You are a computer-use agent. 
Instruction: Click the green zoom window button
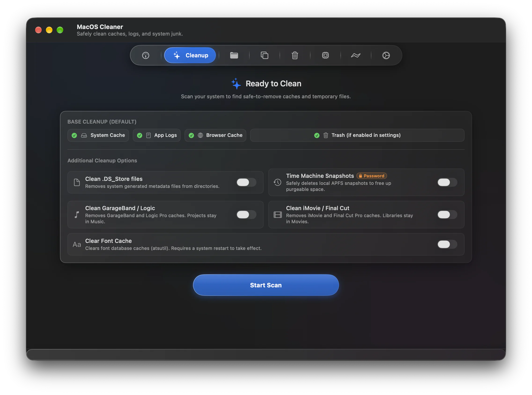coord(60,30)
